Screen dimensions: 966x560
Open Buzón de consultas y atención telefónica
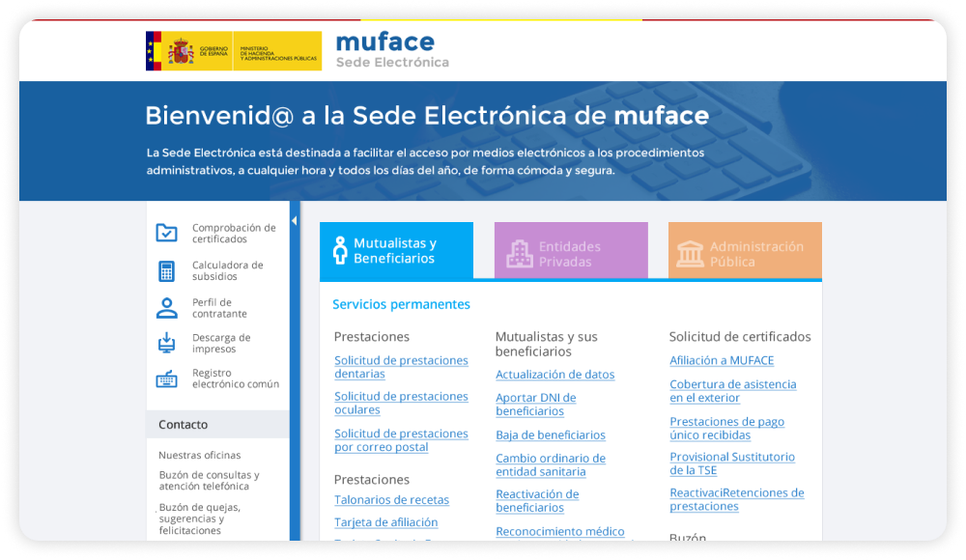tap(209, 481)
